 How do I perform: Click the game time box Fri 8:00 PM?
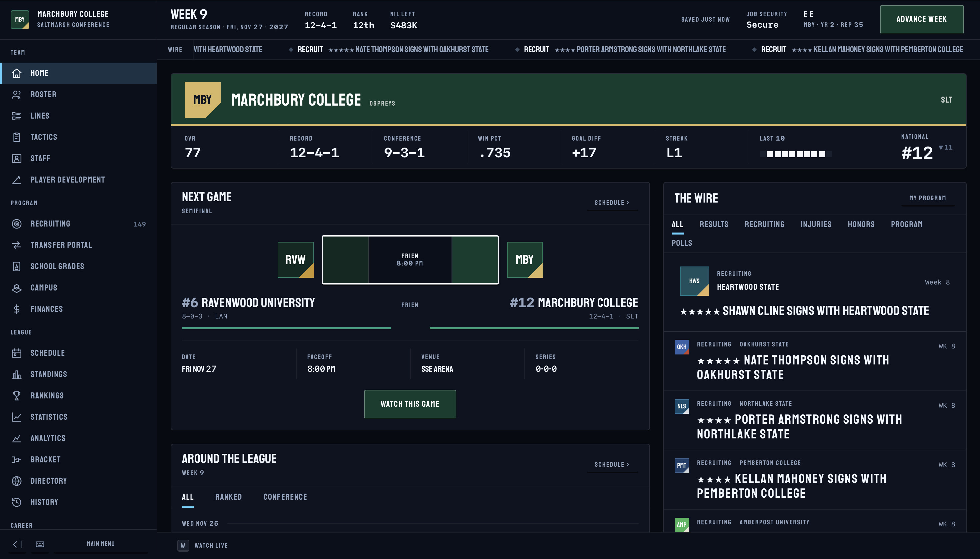point(410,260)
